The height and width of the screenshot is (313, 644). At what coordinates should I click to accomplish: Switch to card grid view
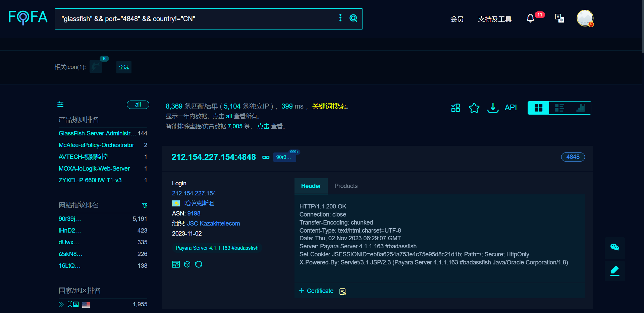click(x=538, y=108)
